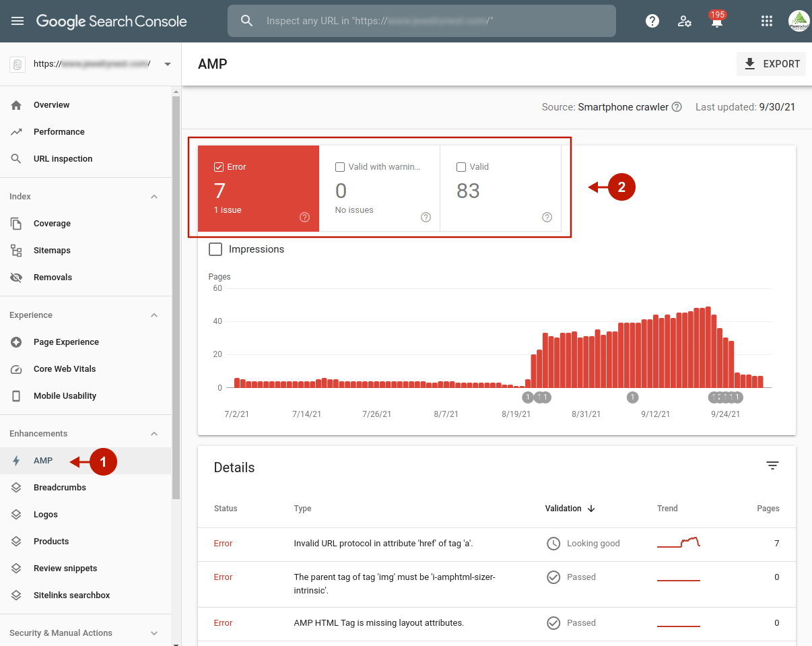Image resolution: width=812 pixels, height=646 pixels.
Task: Navigate to Core Web Vitals
Action: point(66,368)
